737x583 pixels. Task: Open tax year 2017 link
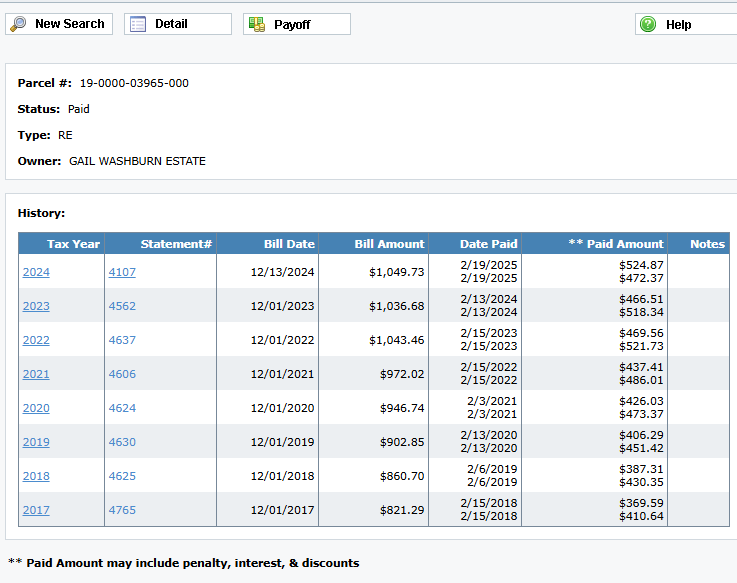pyautogui.click(x=36, y=510)
